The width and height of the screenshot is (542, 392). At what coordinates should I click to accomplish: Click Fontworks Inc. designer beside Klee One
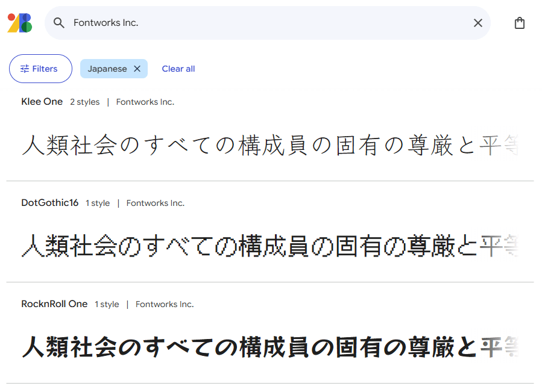pos(145,102)
